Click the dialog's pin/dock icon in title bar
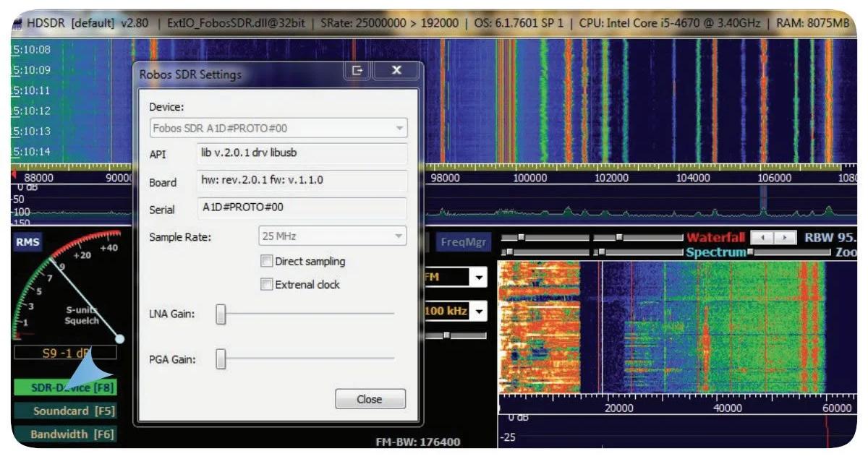 pos(356,71)
